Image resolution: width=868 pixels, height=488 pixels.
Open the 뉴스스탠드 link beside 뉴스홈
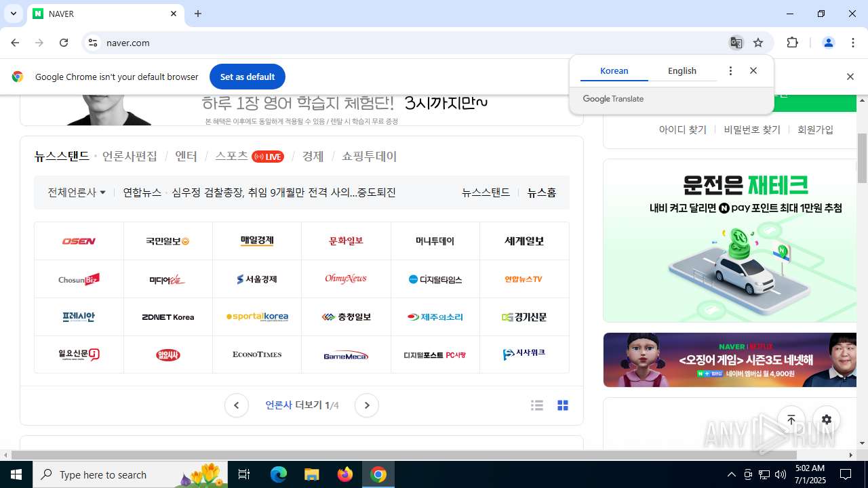(486, 192)
